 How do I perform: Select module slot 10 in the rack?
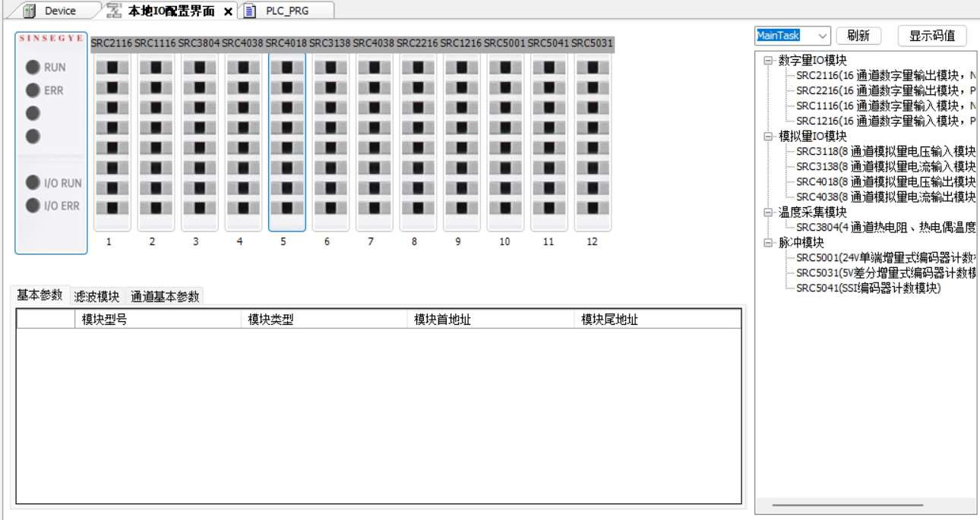pyautogui.click(x=505, y=142)
